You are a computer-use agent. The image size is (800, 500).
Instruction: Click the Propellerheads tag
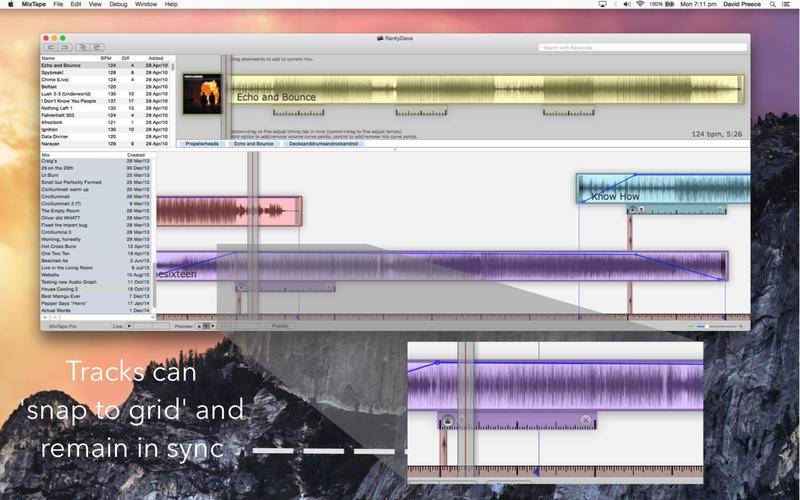click(202, 144)
